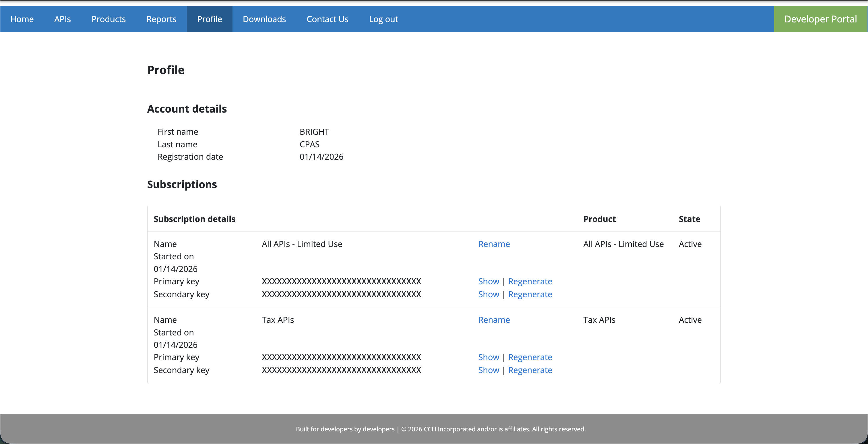Click All APIs - Limited Use in Product column
The height and width of the screenshot is (444, 868).
click(623, 244)
